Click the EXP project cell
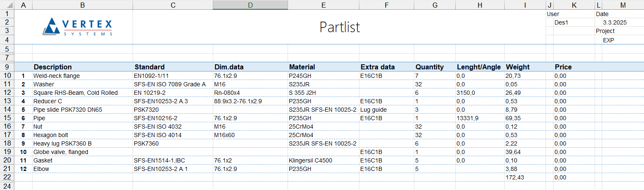This screenshot has width=644, height=190. (x=609, y=40)
